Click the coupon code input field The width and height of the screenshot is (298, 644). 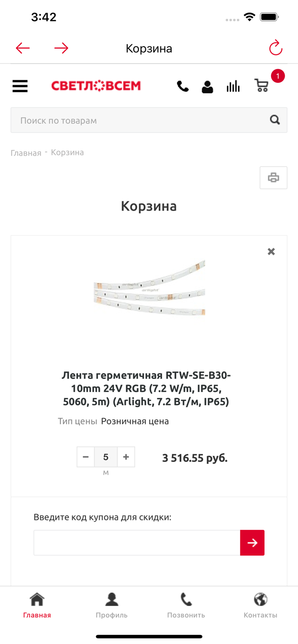click(x=136, y=543)
